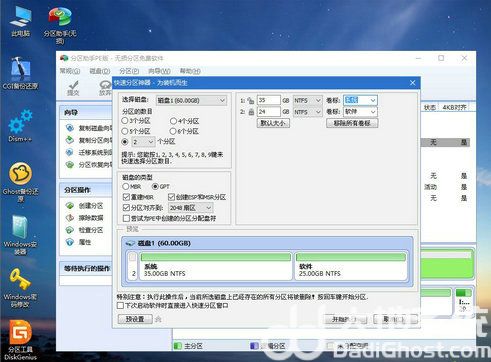Open partition 2 卷标 dropdown showing 软件
This screenshot has width=491, height=362.
point(360,112)
